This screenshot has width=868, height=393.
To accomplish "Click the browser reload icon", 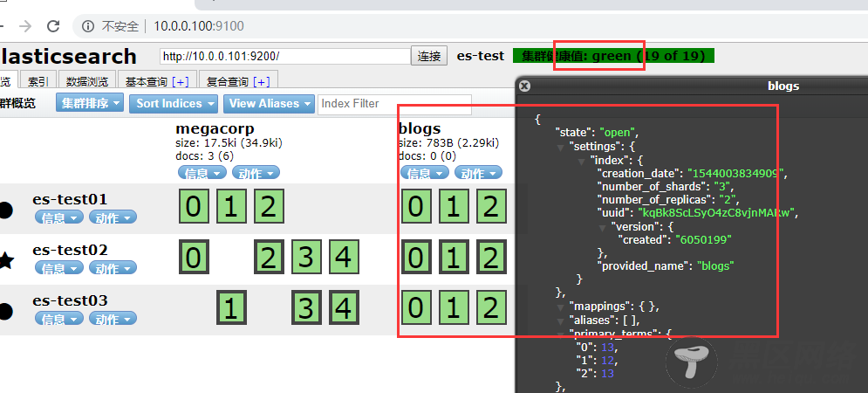I will tap(53, 26).
